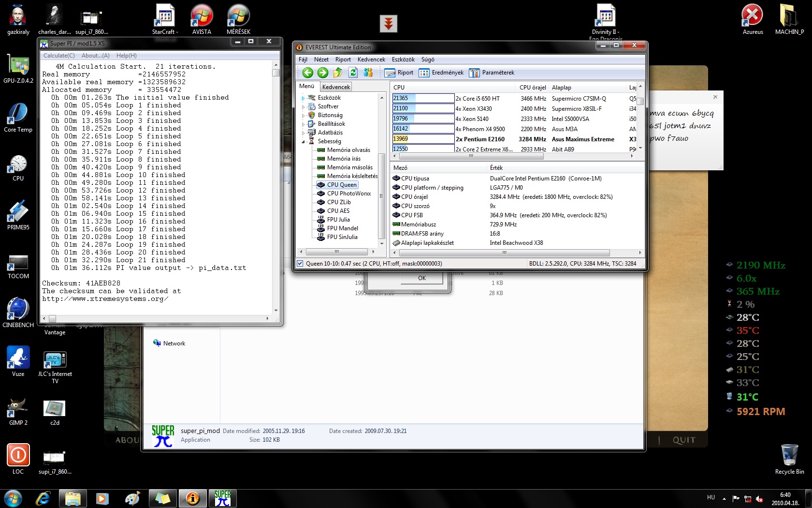Click the results list vertical scrollbar thumb

point(640,101)
